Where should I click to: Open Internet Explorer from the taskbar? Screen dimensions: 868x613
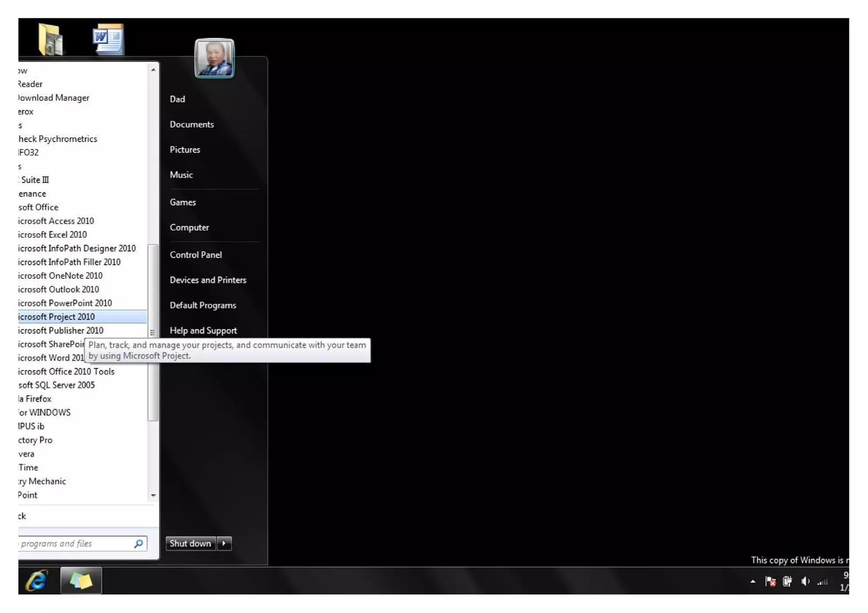37,581
